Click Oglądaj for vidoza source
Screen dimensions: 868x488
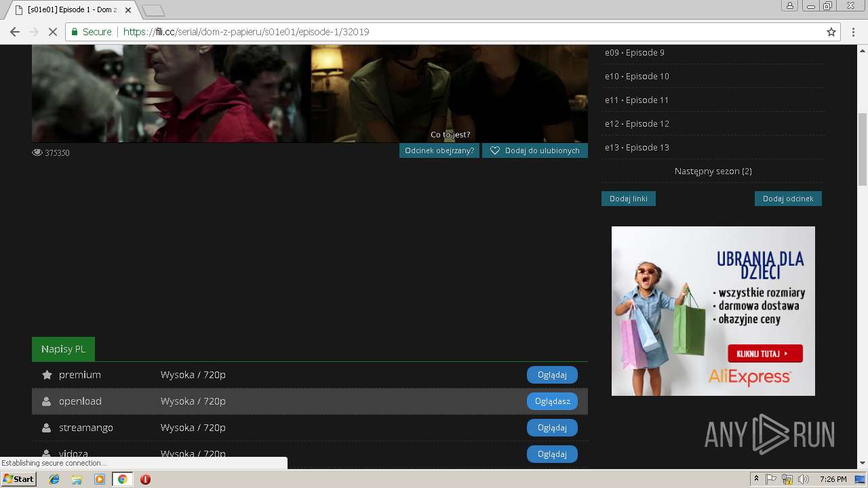(552, 454)
